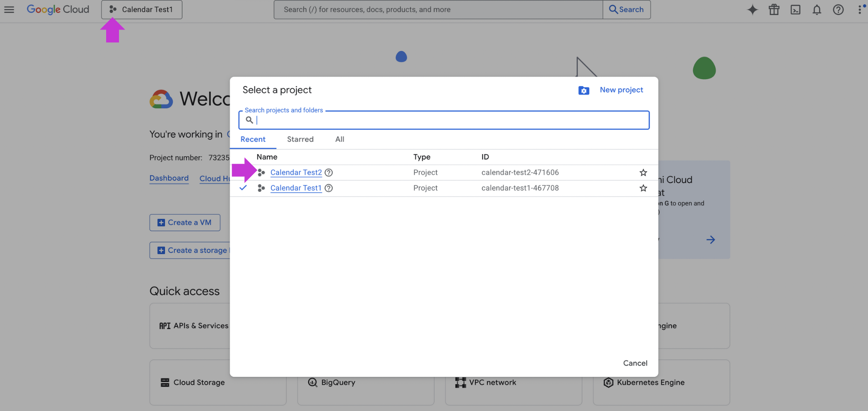This screenshot has width=868, height=411.
Task: Click the arrow on Gemini Cloud card
Action: pyautogui.click(x=710, y=240)
